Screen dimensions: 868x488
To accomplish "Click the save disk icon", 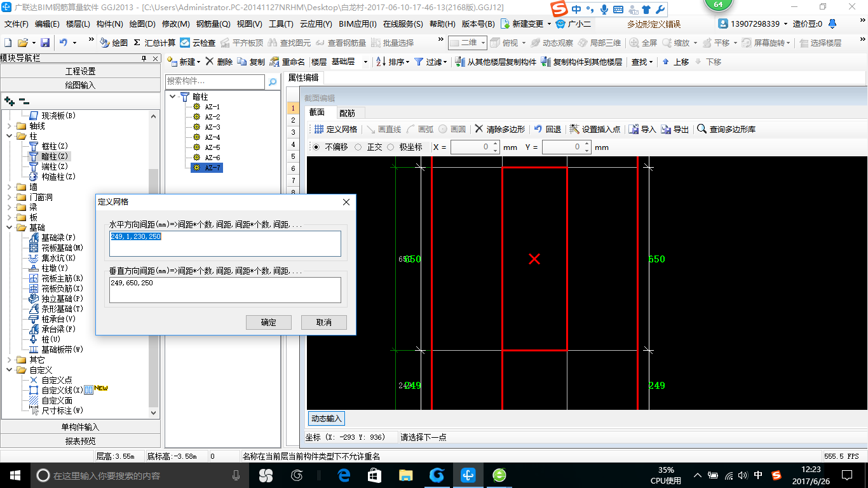I will (x=45, y=43).
